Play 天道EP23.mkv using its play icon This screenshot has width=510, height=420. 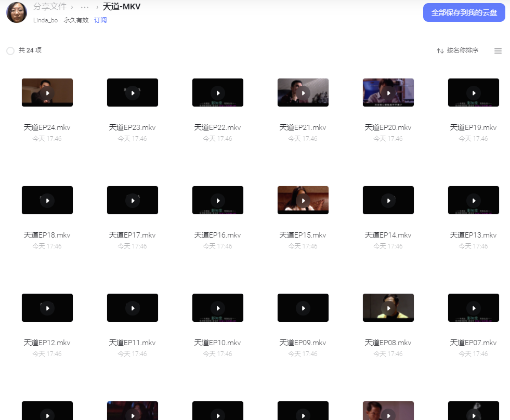pyautogui.click(x=133, y=93)
